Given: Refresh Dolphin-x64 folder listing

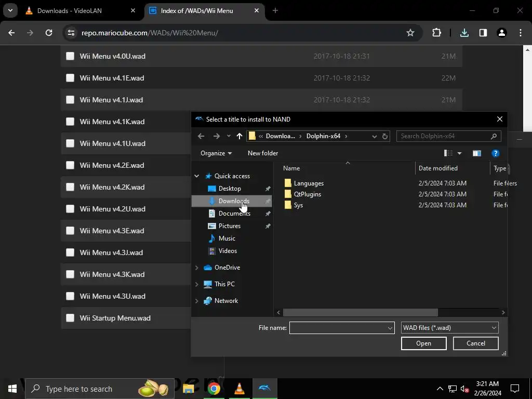Looking at the screenshot, I should coord(385,136).
